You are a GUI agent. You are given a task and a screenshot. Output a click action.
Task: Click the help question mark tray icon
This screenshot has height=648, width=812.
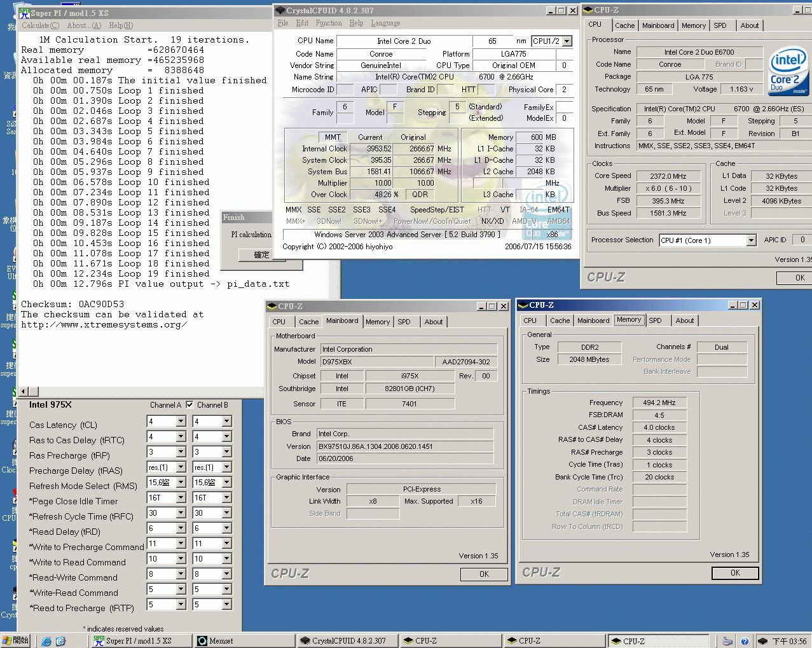click(x=745, y=641)
